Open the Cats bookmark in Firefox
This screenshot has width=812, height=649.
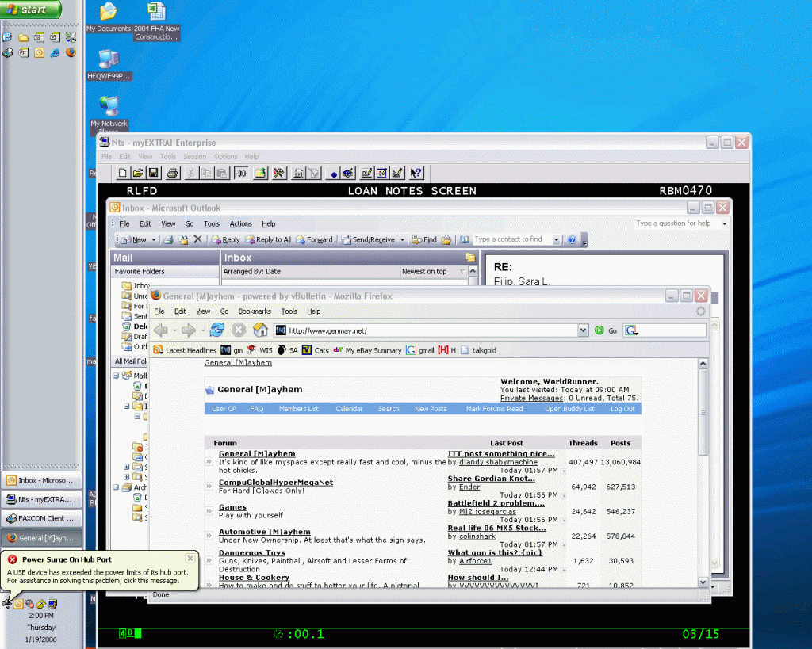click(x=316, y=350)
